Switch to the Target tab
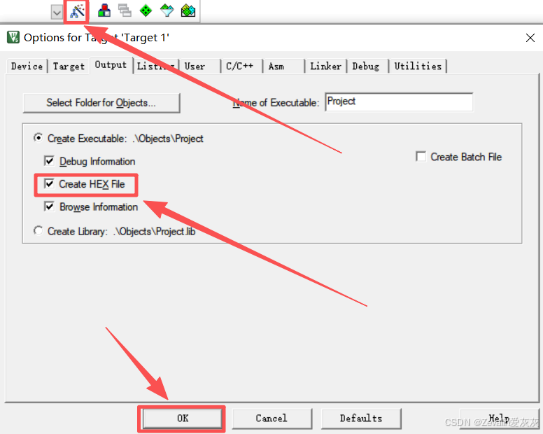The width and height of the screenshot is (543, 434). click(69, 66)
